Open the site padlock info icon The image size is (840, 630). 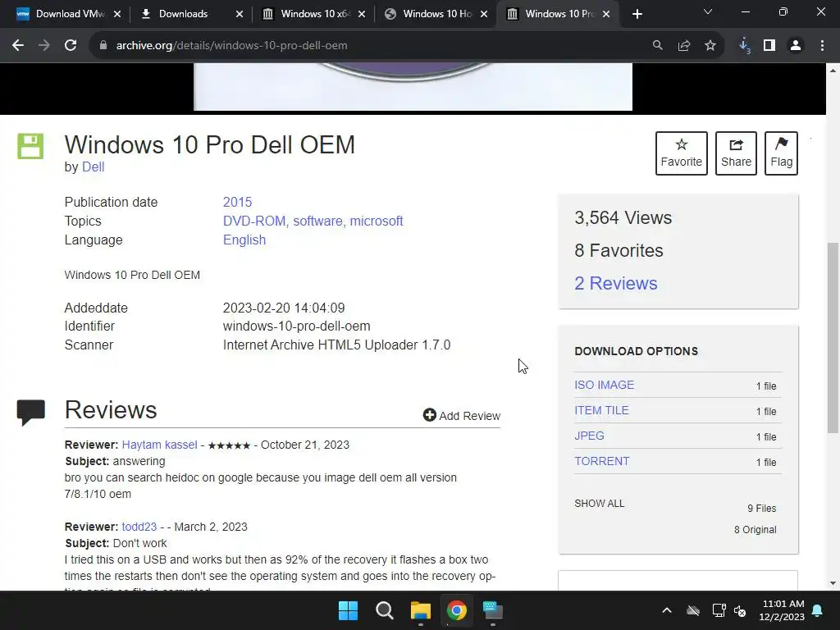103,46
